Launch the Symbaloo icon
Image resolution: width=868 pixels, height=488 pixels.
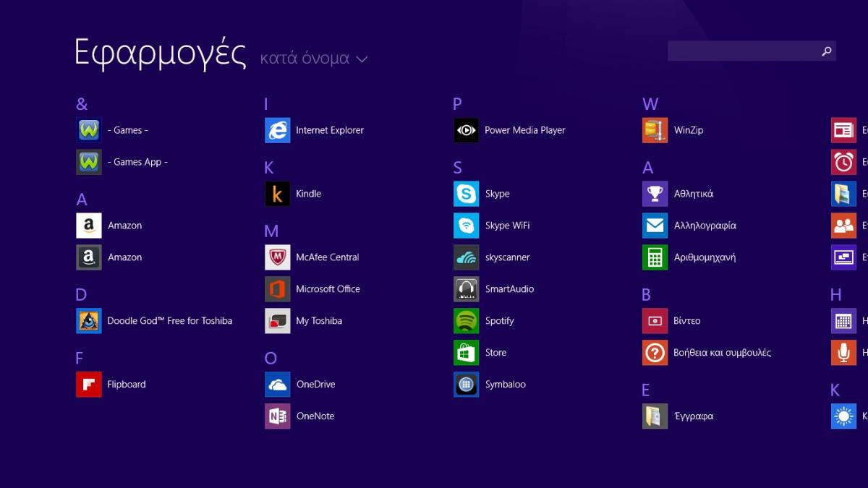(x=467, y=385)
